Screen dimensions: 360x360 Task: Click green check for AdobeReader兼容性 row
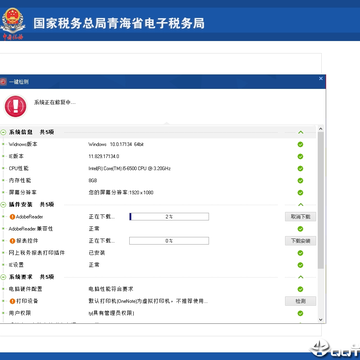pos(300,229)
